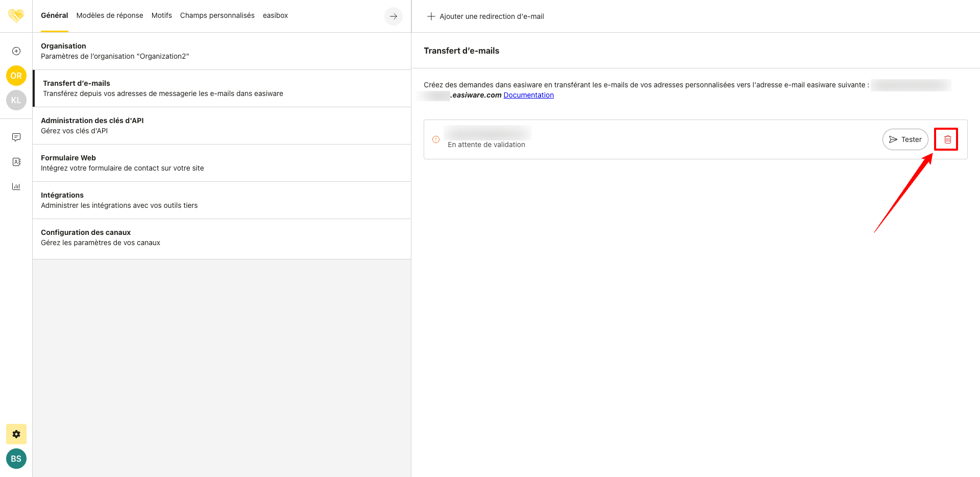Open the contacts address book icon
This screenshot has height=477, width=980.
[x=16, y=162]
